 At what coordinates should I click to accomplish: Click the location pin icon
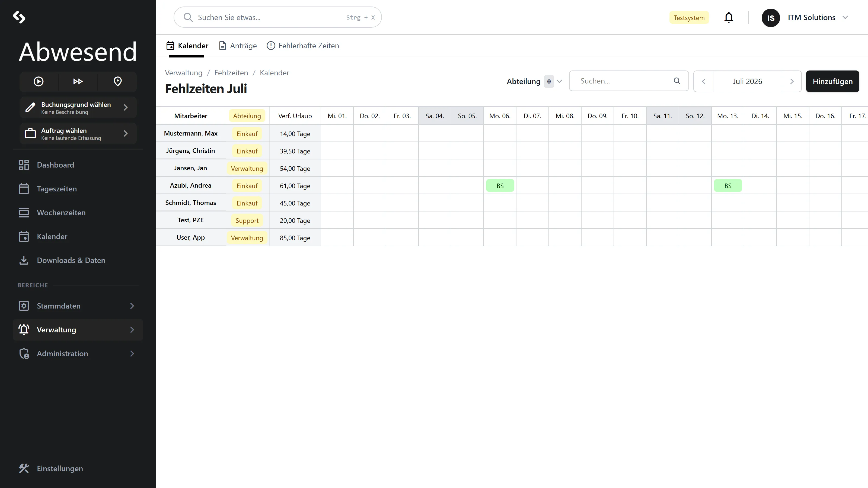click(118, 82)
